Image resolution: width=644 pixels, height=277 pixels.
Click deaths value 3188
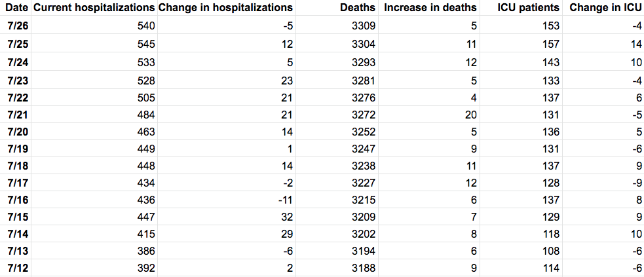point(364,267)
